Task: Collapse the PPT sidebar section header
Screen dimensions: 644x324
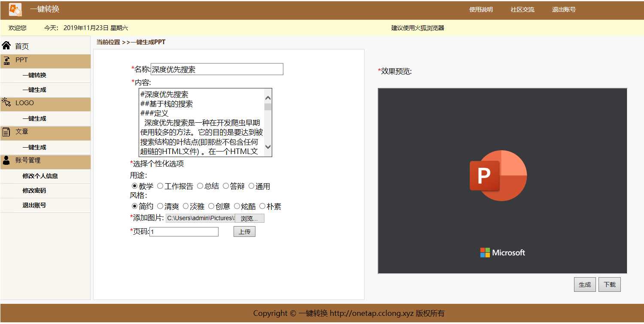Action: tap(46, 61)
